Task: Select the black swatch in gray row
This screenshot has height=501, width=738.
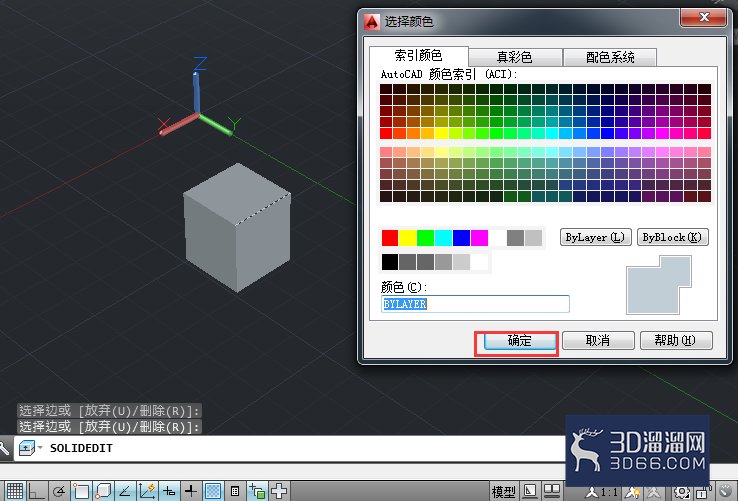Action: pyautogui.click(x=390, y=262)
